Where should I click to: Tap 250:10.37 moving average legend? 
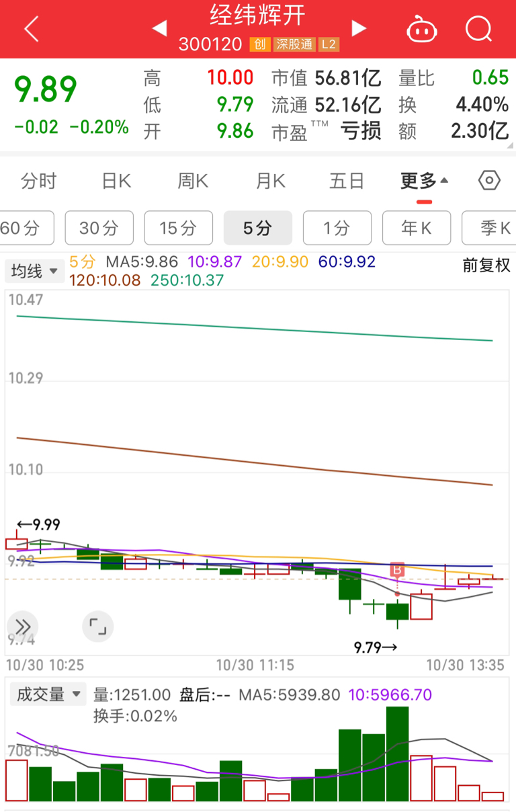(187, 280)
